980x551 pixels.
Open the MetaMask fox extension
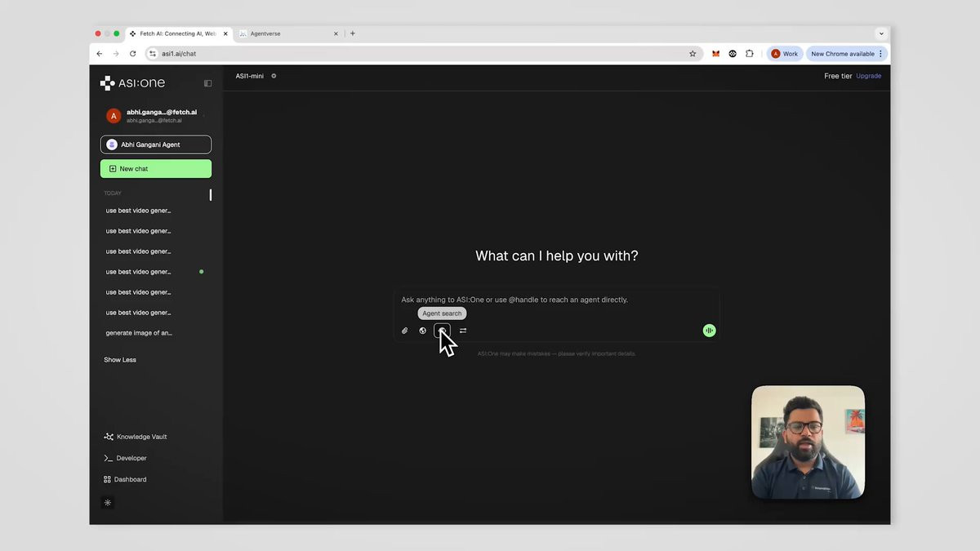pyautogui.click(x=715, y=54)
